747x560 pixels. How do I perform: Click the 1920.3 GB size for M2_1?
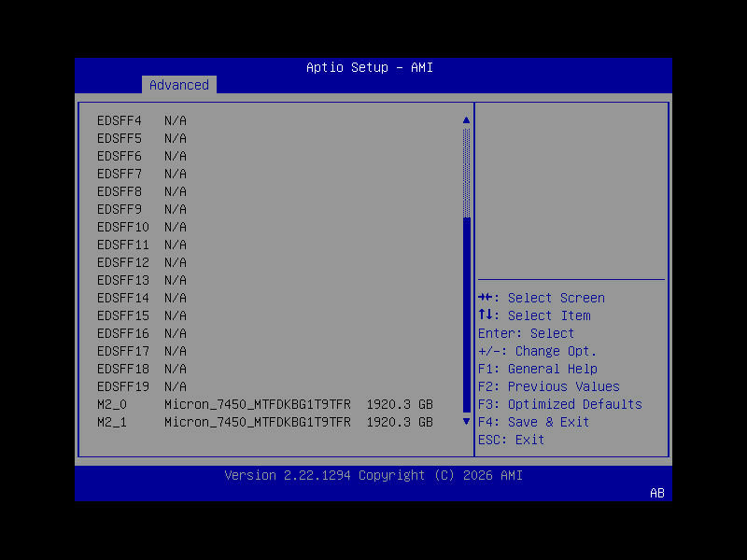point(400,422)
